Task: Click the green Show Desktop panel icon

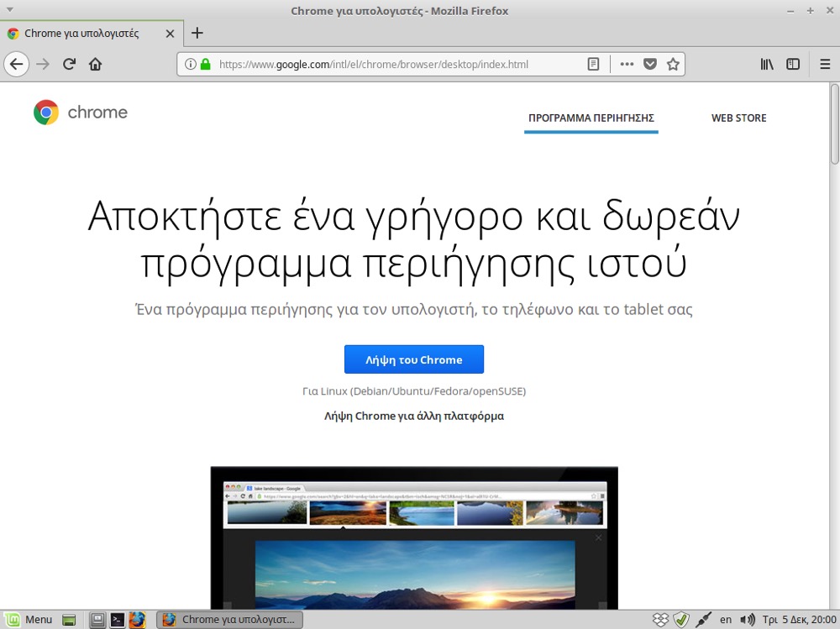Action: (x=69, y=620)
